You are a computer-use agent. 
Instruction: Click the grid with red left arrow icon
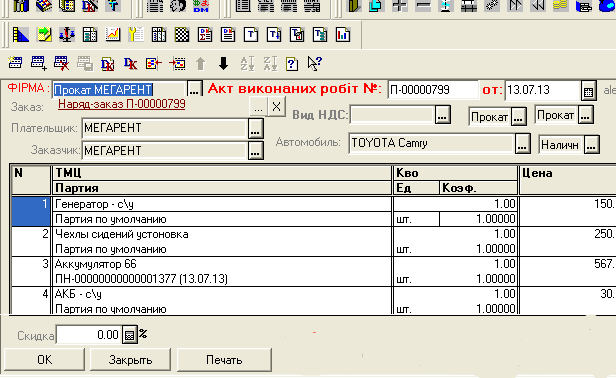click(x=153, y=63)
